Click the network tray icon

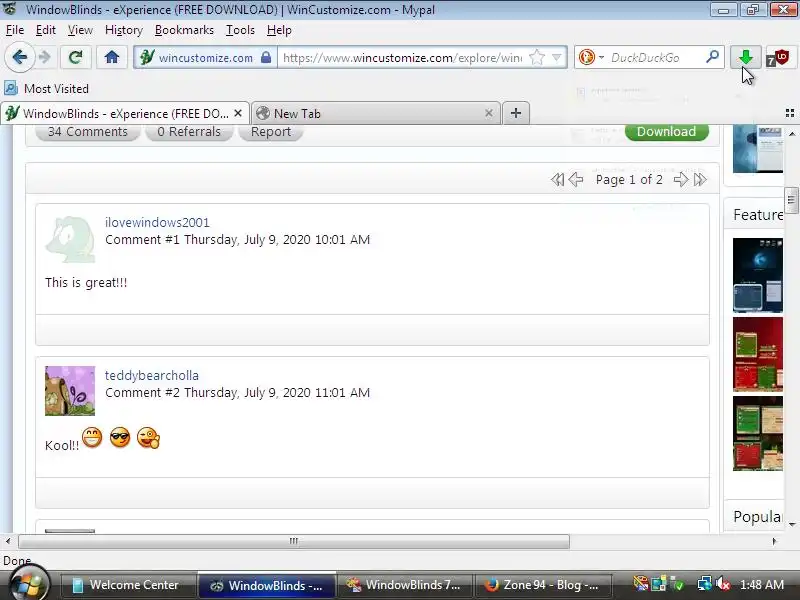pyautogui.click(x=705, y=584)
